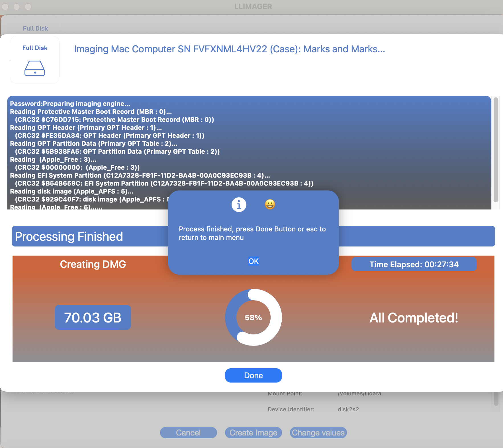Click Change values in the background window
The image size is (503, 448).
pyautogui.click(x=318, y=433)
